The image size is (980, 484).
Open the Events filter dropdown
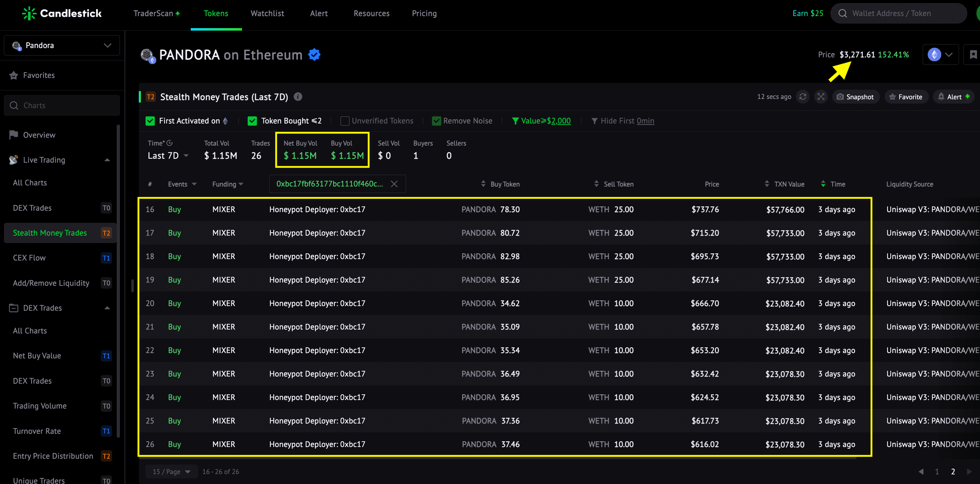pos(182,184)
